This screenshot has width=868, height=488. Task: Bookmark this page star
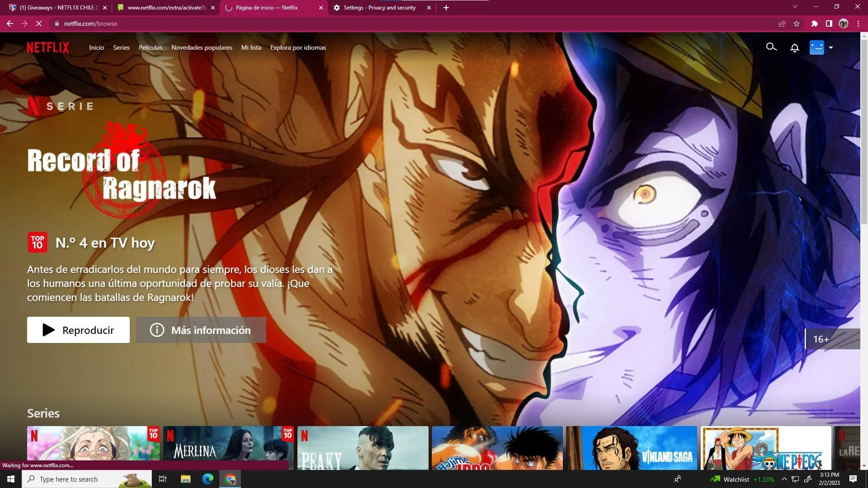[x=797, y=23]
